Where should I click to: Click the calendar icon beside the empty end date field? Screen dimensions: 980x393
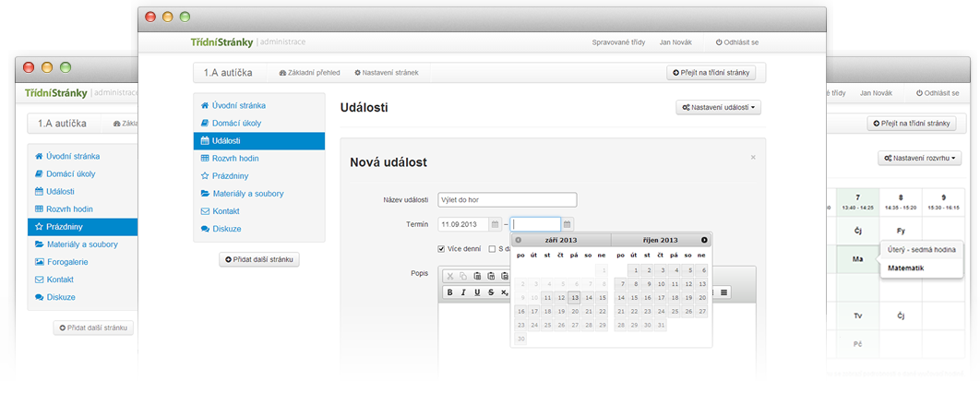pyautogui.click(x=568, y=224)
